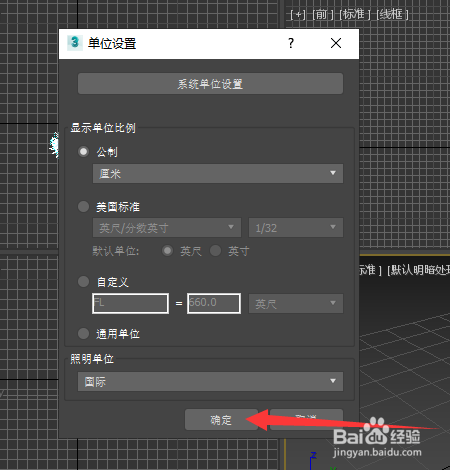Click the help question mark in the title bar
450x470 pixels.
tap(291, 43)
